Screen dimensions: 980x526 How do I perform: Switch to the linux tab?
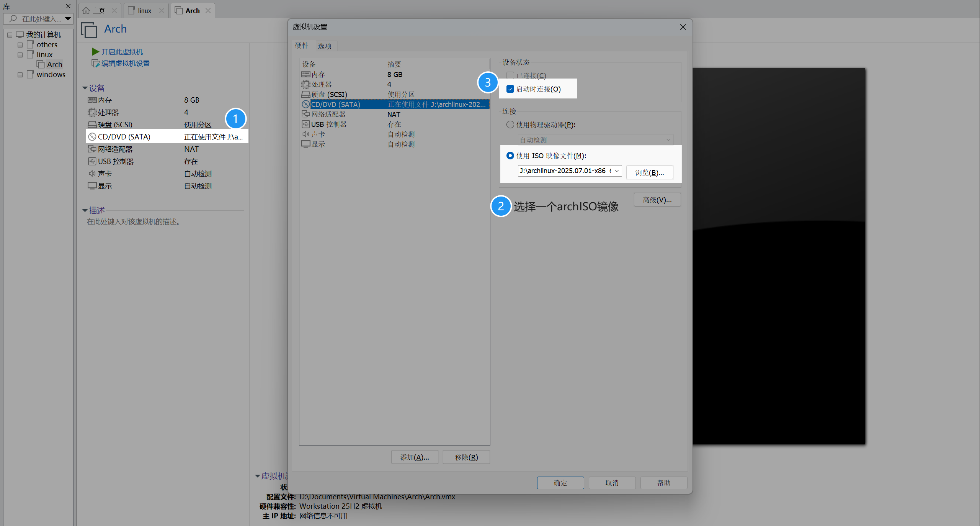(x=144, y=11)
